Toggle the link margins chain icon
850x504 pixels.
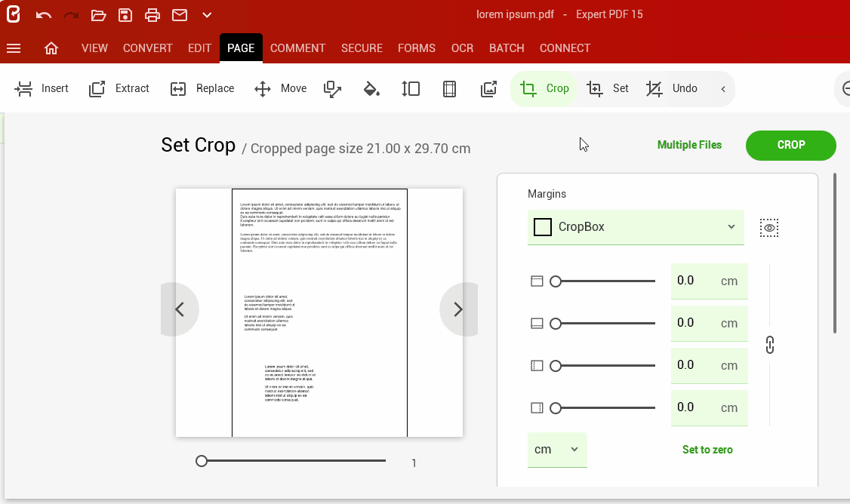[770, 345]
